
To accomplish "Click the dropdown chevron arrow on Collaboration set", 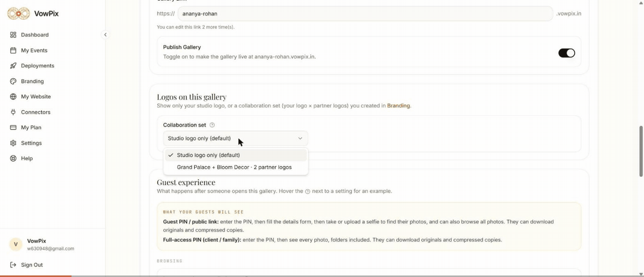I will 300,138.
